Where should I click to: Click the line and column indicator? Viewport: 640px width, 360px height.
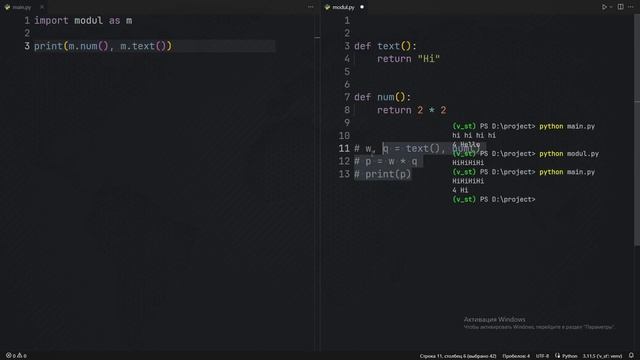[458, 356]
